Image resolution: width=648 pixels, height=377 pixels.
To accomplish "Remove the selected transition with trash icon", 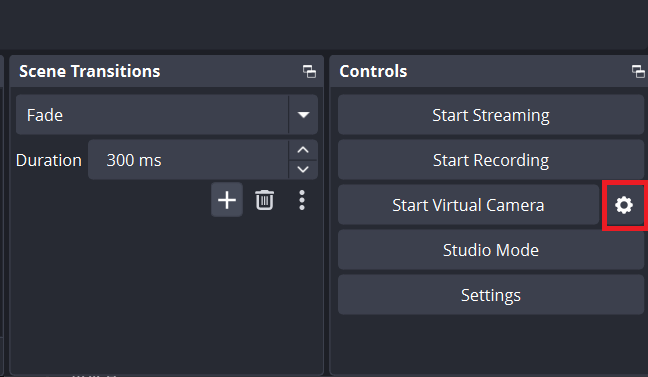I will [264, 200].
